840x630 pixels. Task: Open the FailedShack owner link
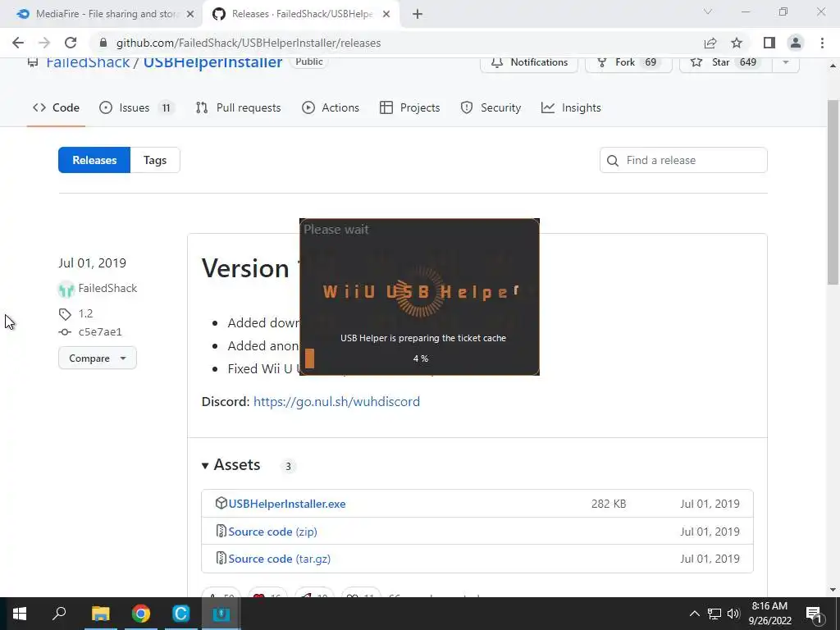pos(88,62)
